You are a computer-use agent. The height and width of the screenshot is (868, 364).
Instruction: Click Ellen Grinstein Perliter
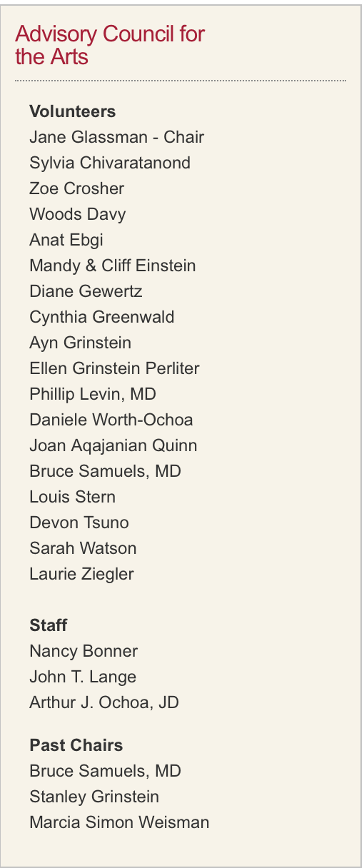click(x=114, y=368)
